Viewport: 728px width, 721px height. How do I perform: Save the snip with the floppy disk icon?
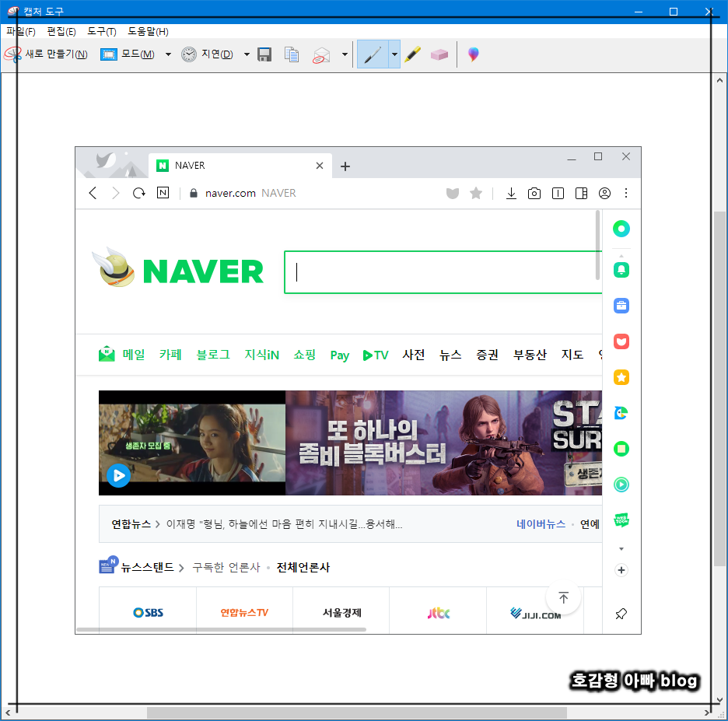pos(264,54)
